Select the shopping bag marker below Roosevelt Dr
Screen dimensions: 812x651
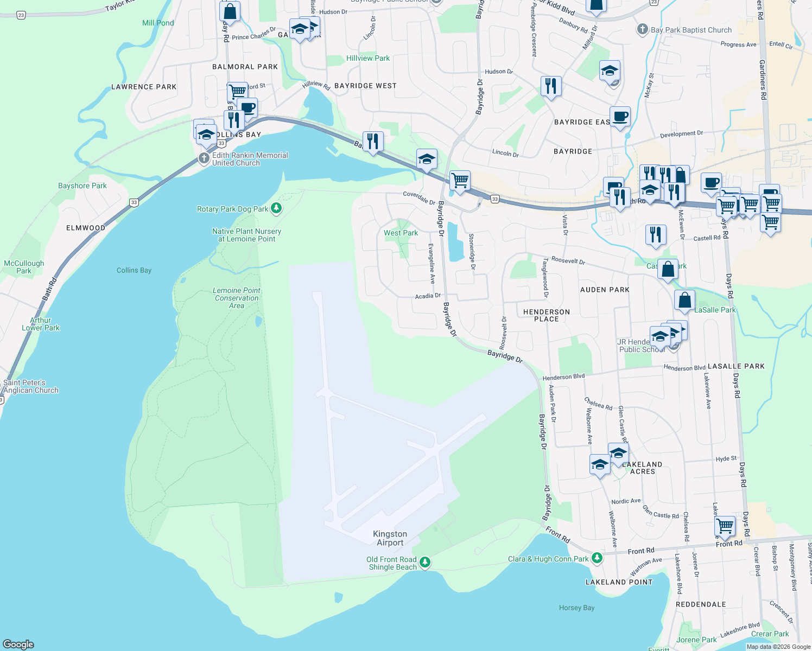tap(668, 269)
